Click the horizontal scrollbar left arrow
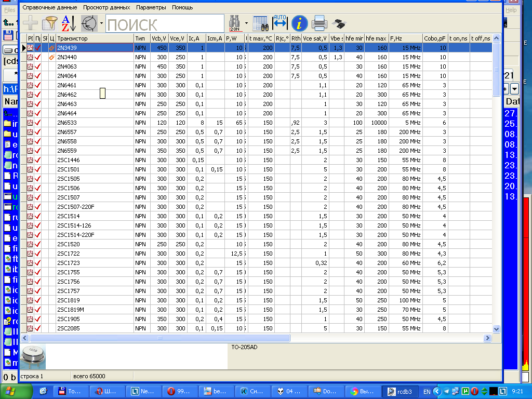Screen dimensions: 532x399 coord(25,338)
